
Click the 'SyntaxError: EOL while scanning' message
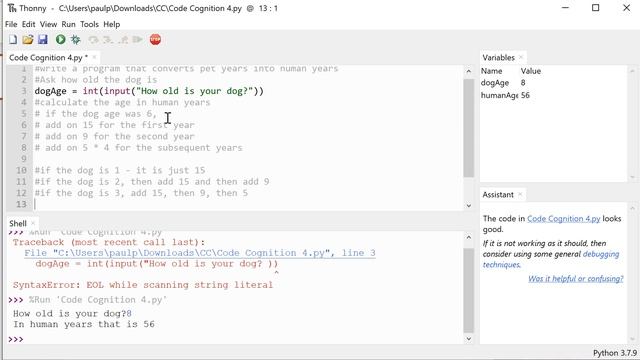pos(142,285)
